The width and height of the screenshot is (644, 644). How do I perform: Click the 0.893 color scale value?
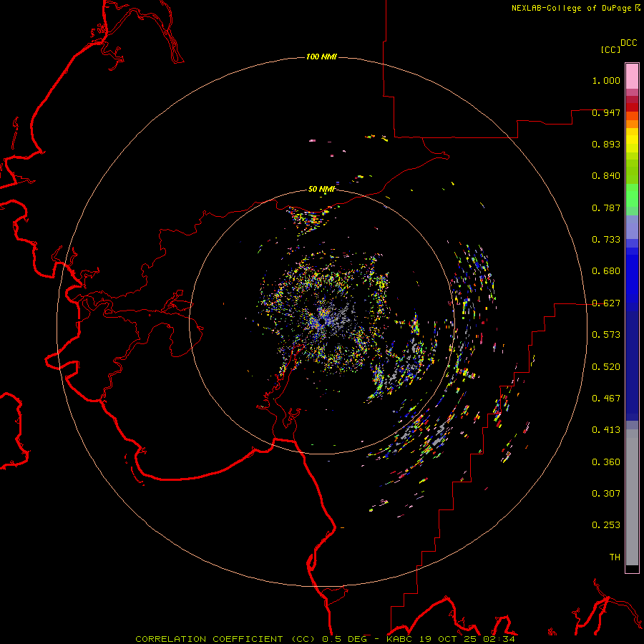606,144
